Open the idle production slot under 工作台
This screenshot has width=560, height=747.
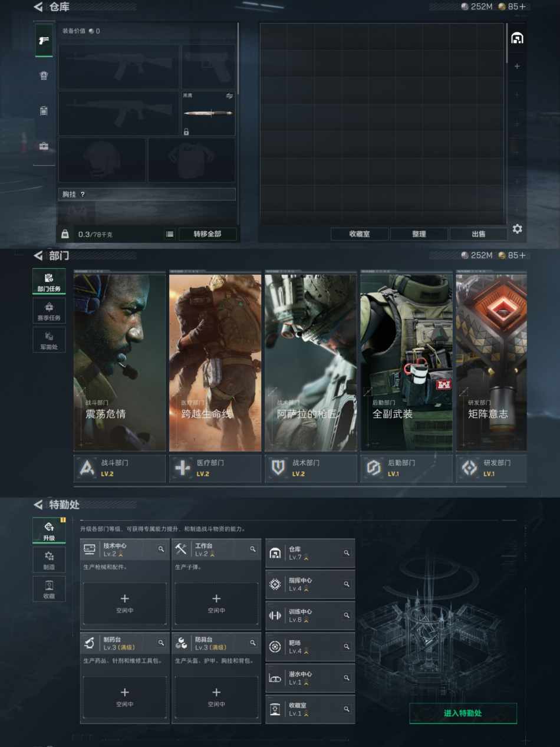point(216,603)
